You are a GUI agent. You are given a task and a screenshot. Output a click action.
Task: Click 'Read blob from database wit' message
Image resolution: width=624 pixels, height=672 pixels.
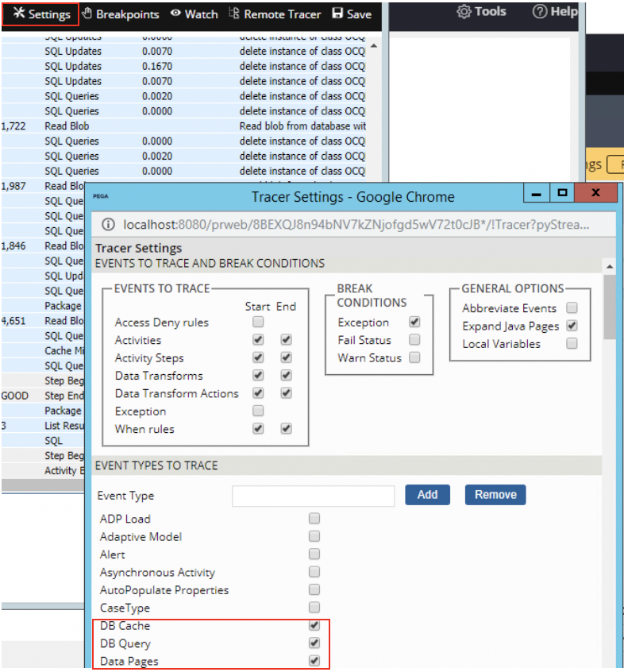point(302,126)
